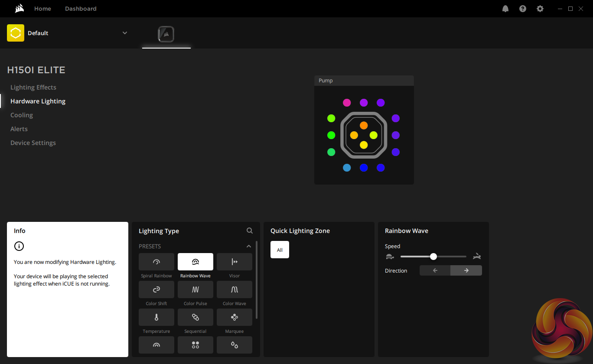Click the Direction label
The image size is (593, 364).
[396, 270]
